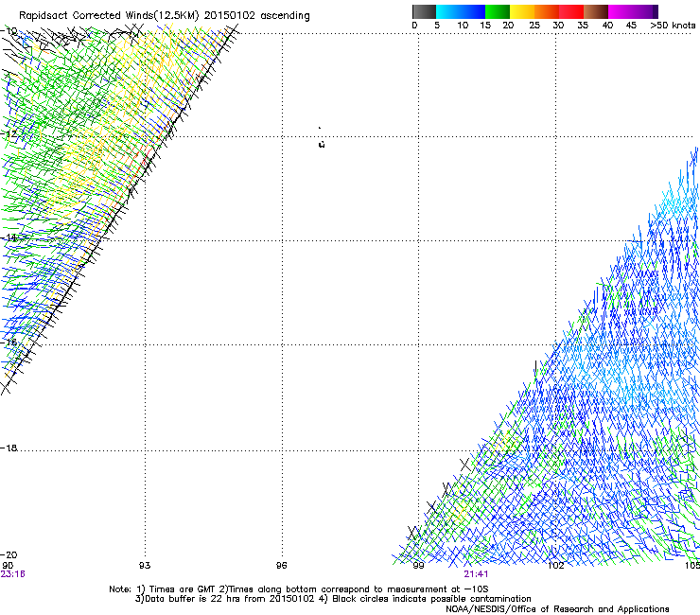Image resolution: width=700 pixels, height=615 pixels.
Task: Click the 'Data buffer is 22 hrs' note
Action: click(225, 599)
